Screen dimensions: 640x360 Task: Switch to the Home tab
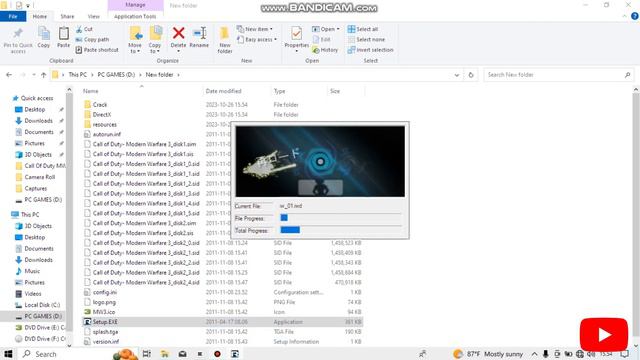[x=40, y=16]
